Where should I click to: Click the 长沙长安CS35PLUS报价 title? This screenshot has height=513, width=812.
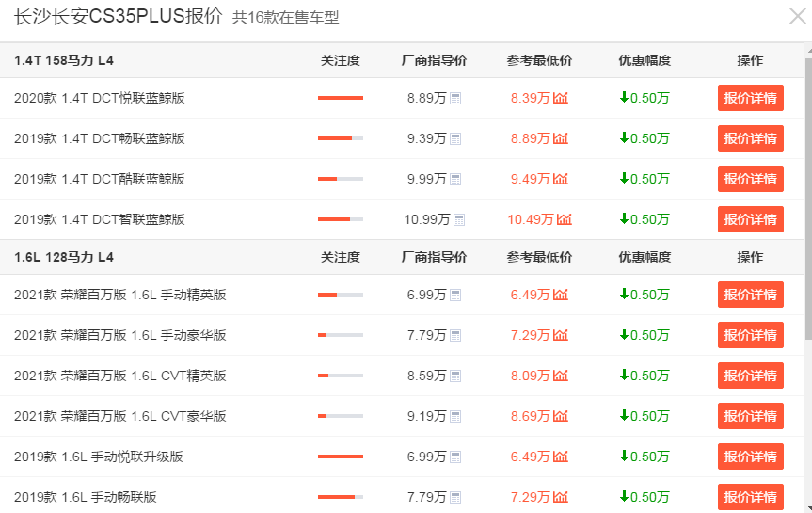tap(118, 17)
